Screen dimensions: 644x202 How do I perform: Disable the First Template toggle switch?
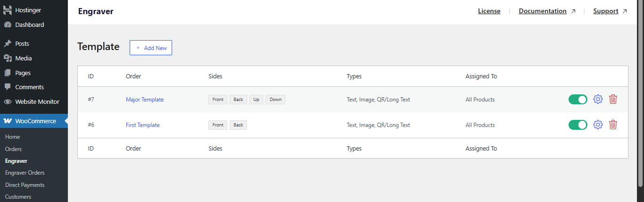pyautogui.click(x=578, y=125)
